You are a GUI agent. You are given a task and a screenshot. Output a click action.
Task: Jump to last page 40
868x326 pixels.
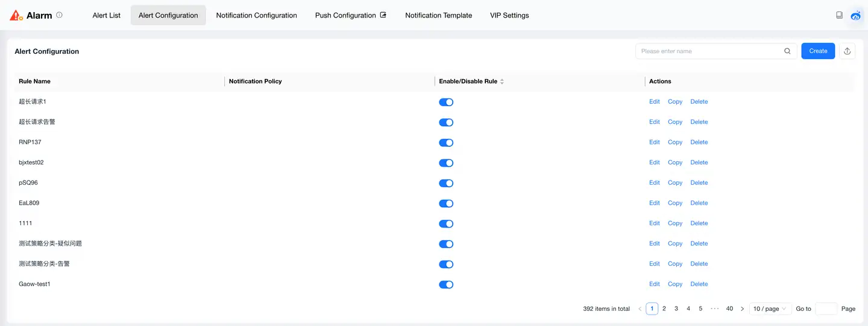(729, 309)
